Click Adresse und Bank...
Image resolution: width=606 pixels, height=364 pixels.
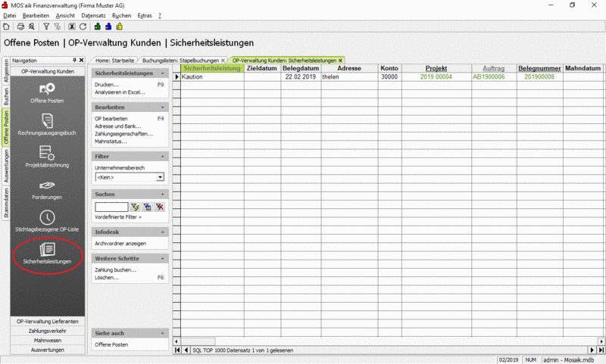tap(118, 126)
